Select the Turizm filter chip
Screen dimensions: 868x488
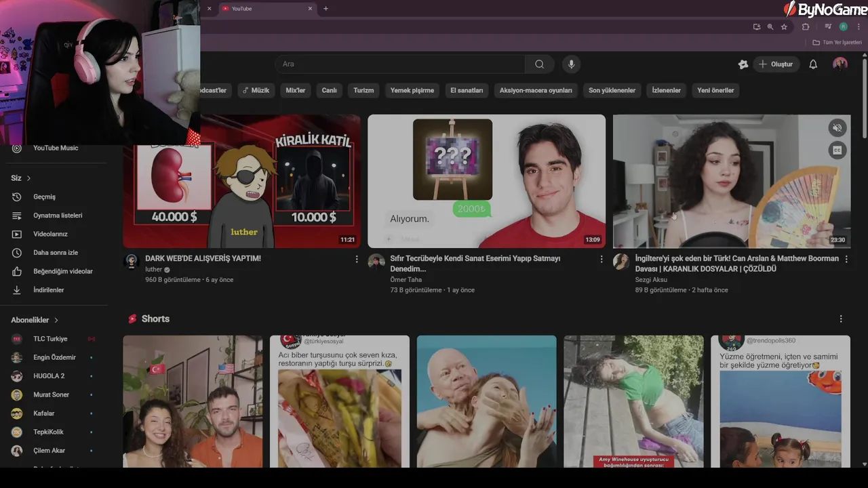(x=363, y=90)
